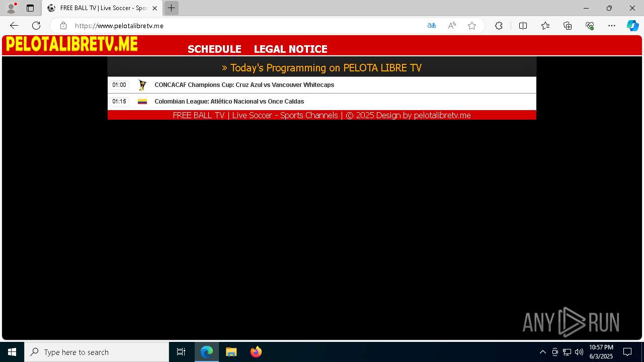Add a new browser tab
The width and height of the screenshot is (644, 362).
(x=171, y=8)
